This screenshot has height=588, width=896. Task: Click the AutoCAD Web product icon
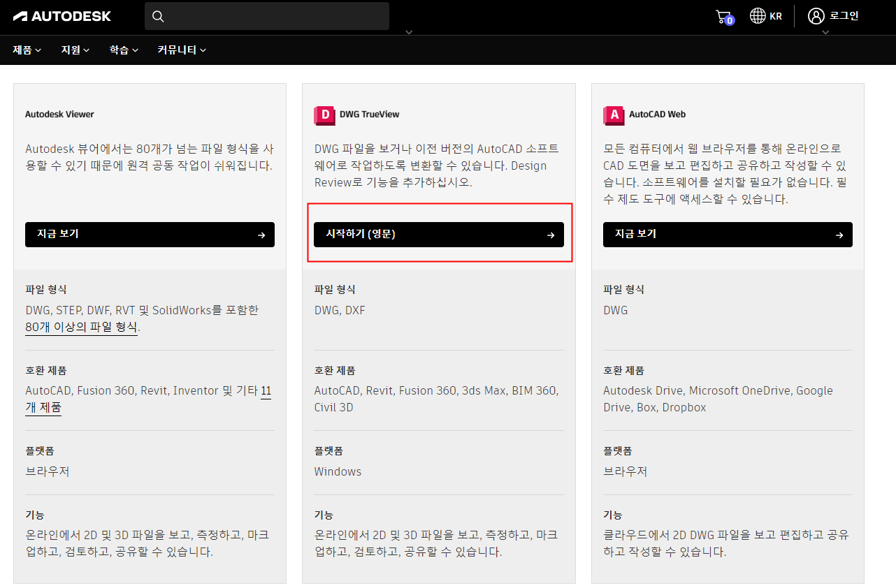point(614,115)
